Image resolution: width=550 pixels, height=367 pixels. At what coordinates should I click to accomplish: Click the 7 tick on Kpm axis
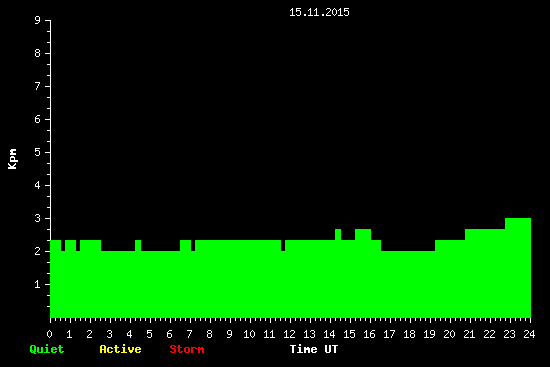(38, 86)
